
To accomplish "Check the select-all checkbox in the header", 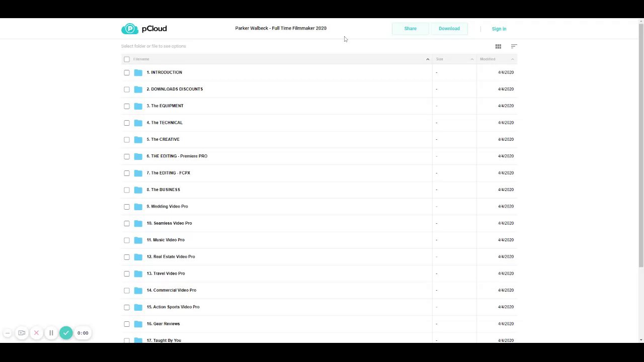I will tap(127, 59).
